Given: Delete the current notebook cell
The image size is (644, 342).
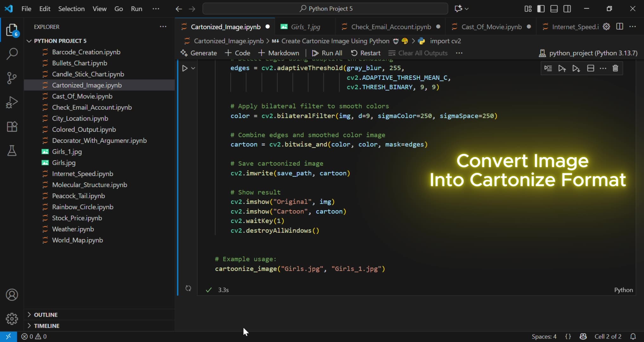Looking at the screenshot, I should tap(615, 68).
